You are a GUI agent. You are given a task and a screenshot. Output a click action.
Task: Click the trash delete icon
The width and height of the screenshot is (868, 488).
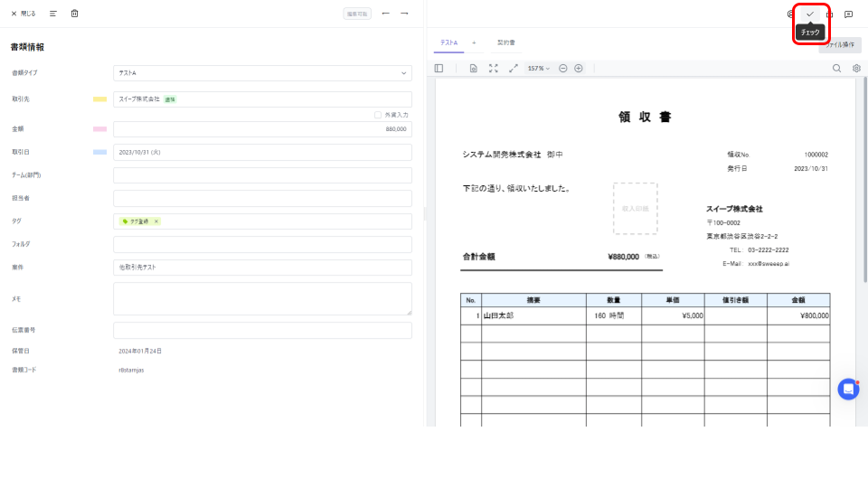75,14
